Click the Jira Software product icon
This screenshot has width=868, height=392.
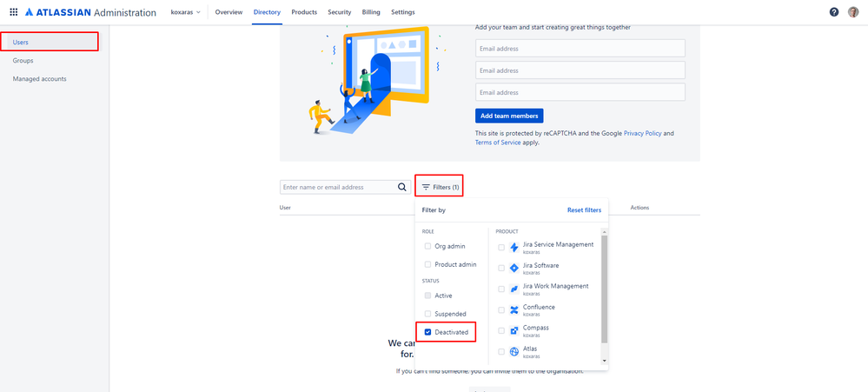coord(514,268)
